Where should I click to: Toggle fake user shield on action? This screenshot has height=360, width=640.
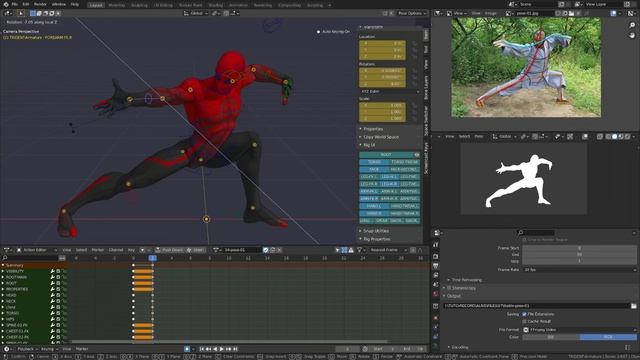(266, 250)
